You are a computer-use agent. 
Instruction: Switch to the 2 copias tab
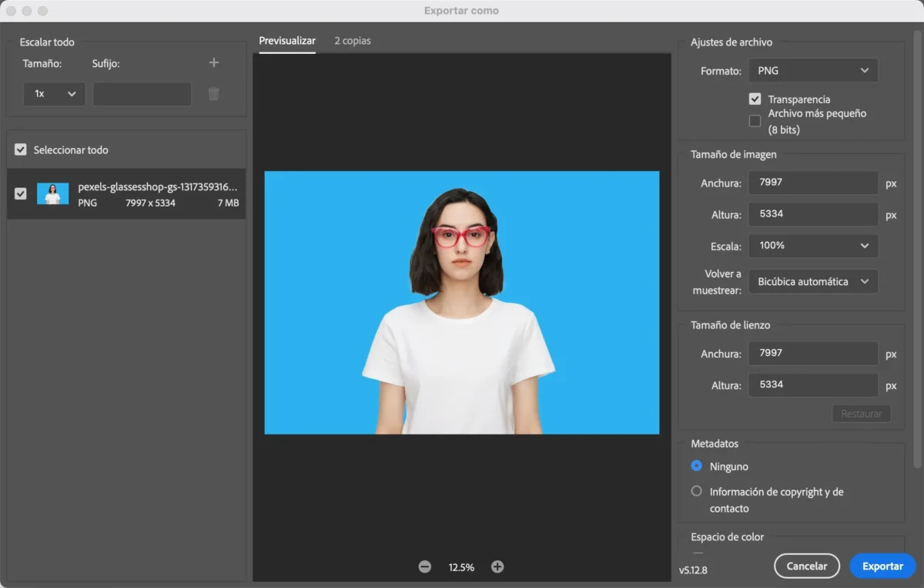point(352,42)
